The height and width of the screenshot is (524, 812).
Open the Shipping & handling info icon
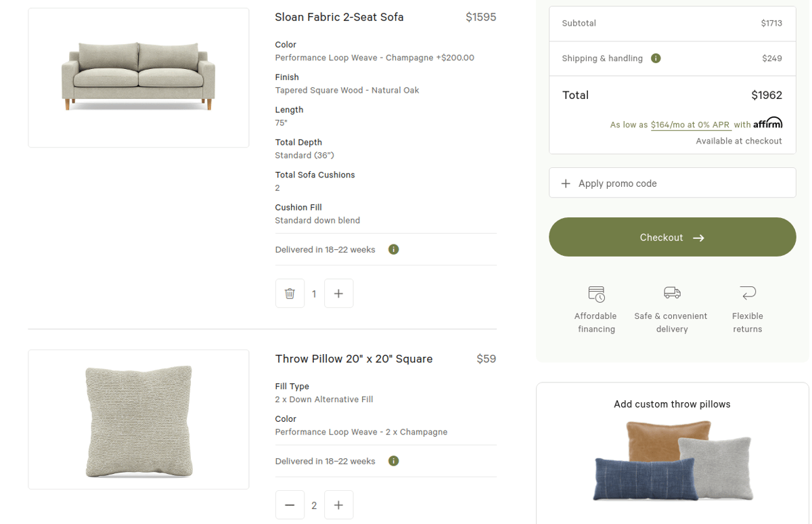(x=655, y=58)
